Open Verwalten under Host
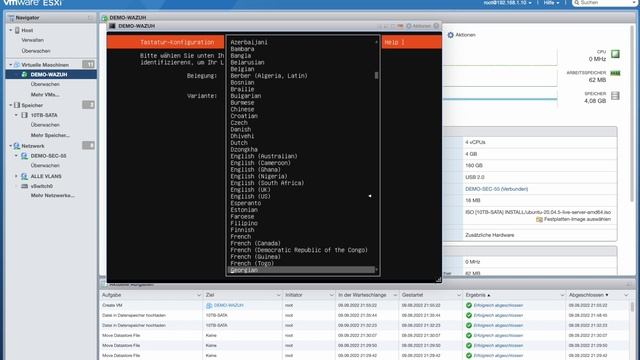Image resolution: width=640 pixels, height=360 pixels. pyautogui.click(x=33, y=40)
